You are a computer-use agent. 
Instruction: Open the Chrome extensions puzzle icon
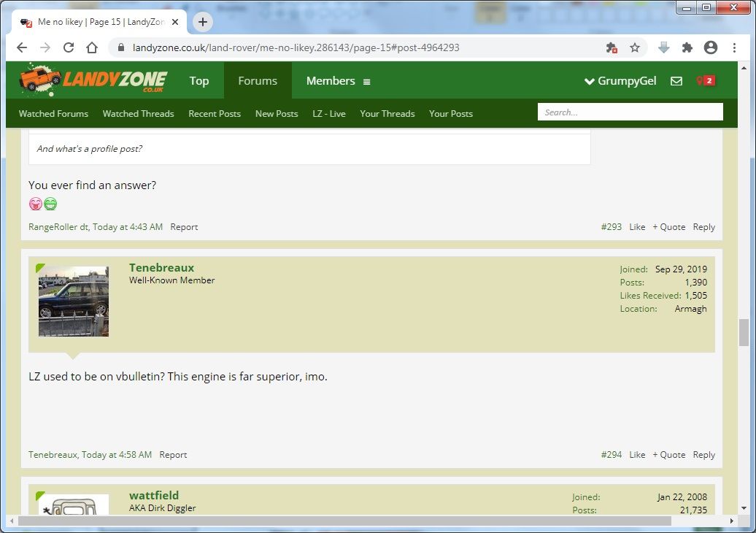(687, 47)
